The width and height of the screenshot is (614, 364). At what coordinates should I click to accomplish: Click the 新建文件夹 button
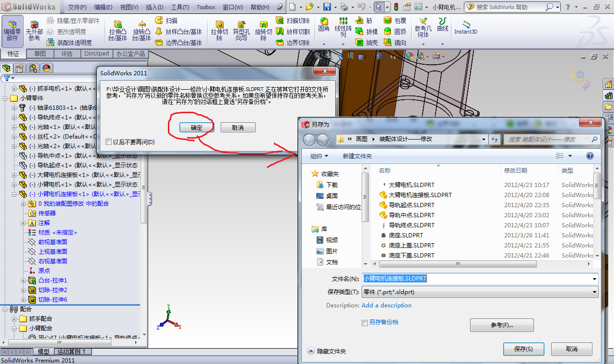point(357,156)
